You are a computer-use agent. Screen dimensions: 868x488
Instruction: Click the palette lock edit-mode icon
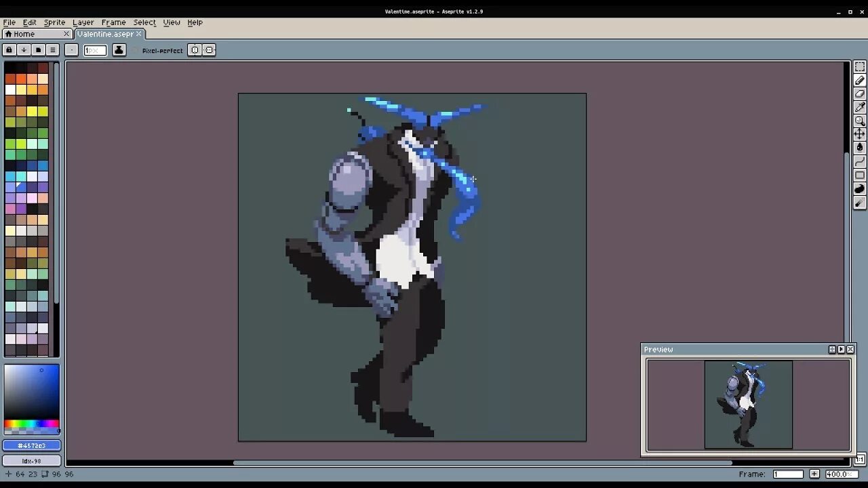(9, 49)
